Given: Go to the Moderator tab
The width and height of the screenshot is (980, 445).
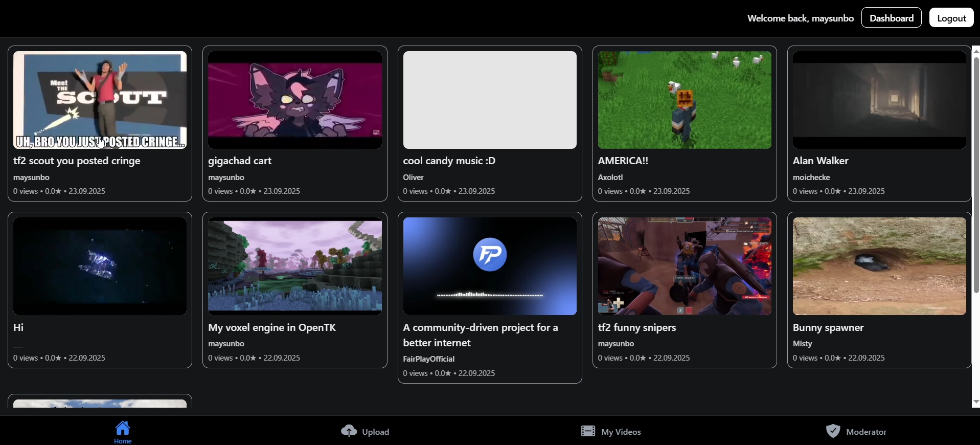Looking at the screenshot, I should click(x=857, y=431).
